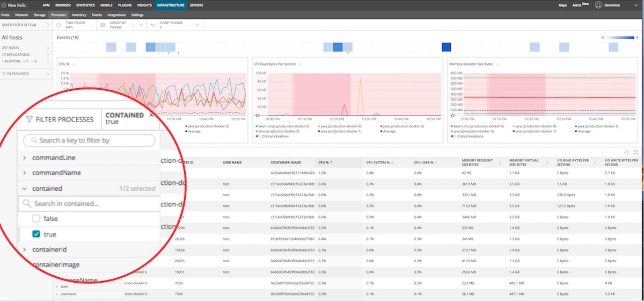Expand the state filter key
Image resolution: width=644 pixels, height=302 pixels.
coord(57,286)
